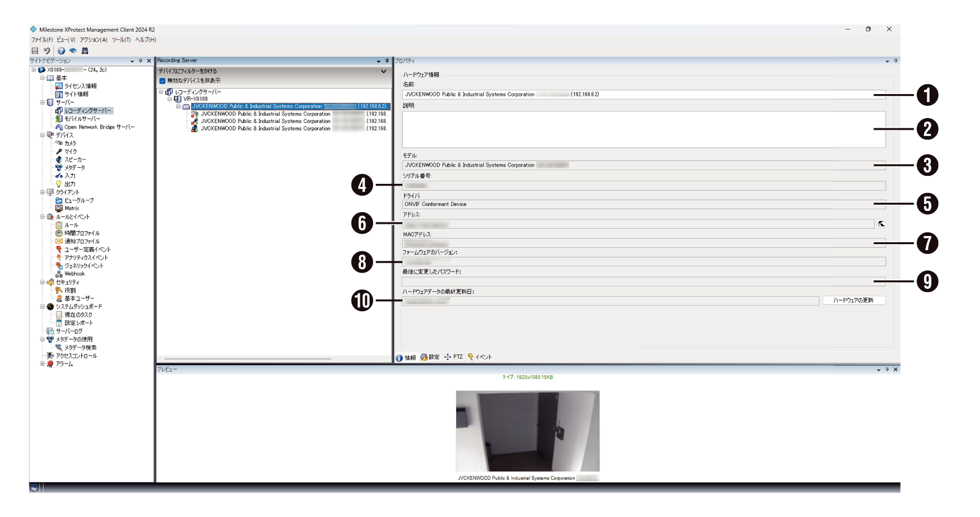The width and height of the screenshot is (980, 517).
Task: Click the 説明 description text area
Action: [x=644, y=129]
